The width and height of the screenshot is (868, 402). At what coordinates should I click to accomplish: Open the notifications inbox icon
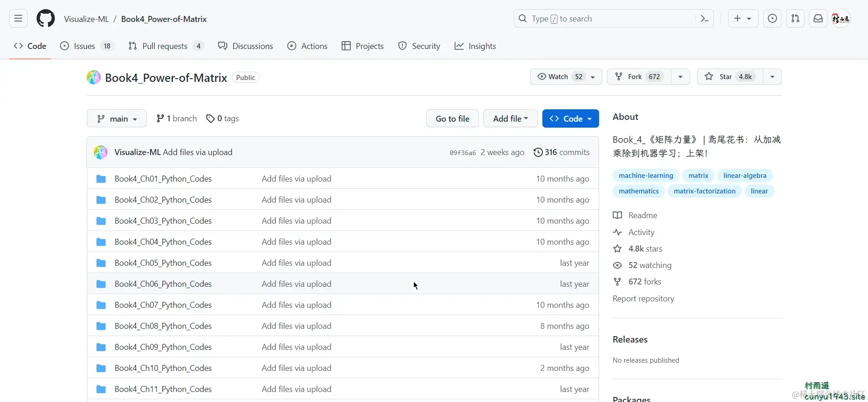click(818, 19)
